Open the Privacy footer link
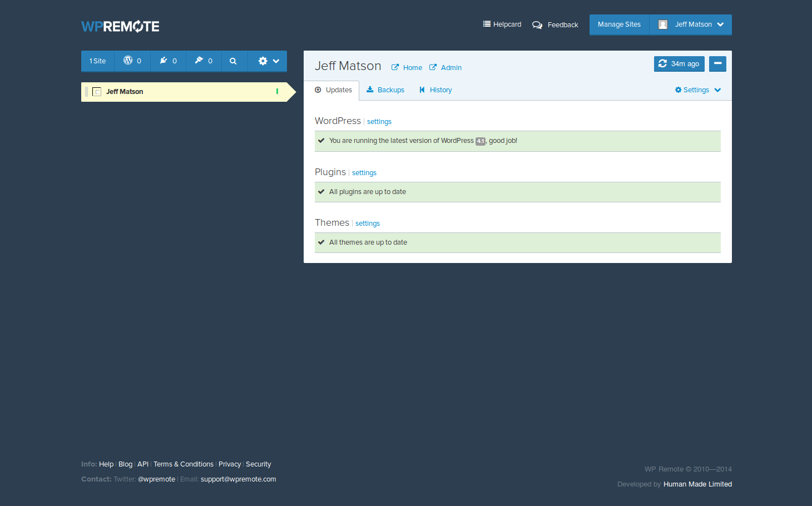812x506 pixels. (x=230, y=464)
